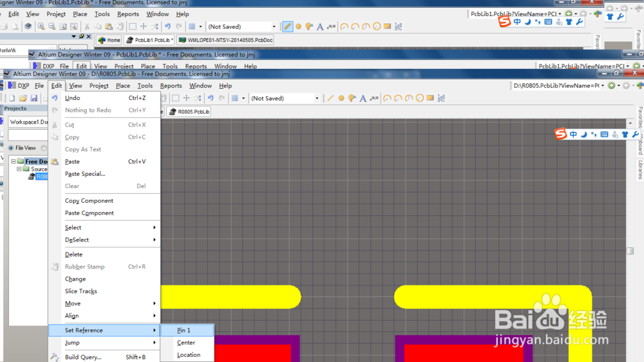Screen dimensions: 644x362
Task: Toggle Sogou 中 Chinese mode on canvas IME bar
Action: point(573,135)
